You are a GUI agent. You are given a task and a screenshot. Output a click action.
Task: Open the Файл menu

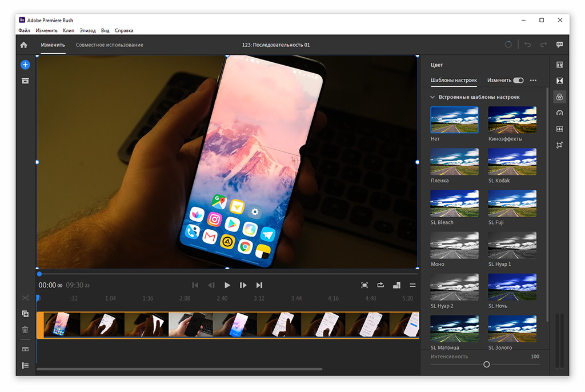pos(24,31)
